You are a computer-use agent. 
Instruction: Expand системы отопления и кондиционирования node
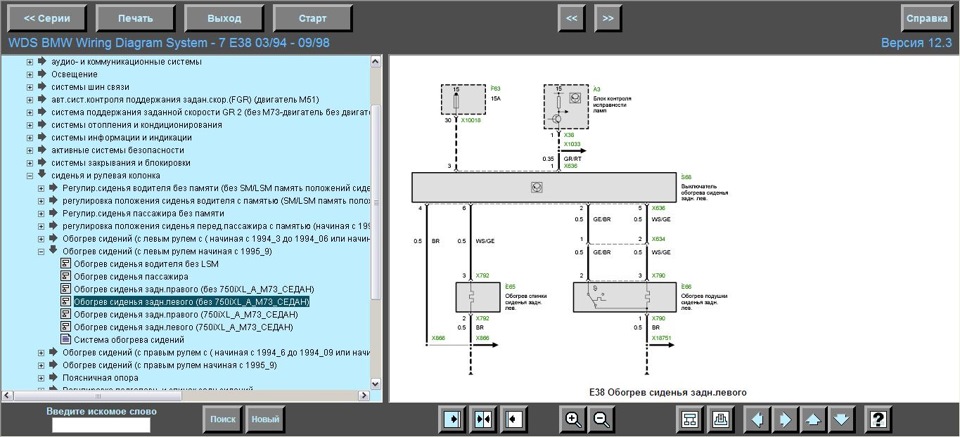(29, 125)
